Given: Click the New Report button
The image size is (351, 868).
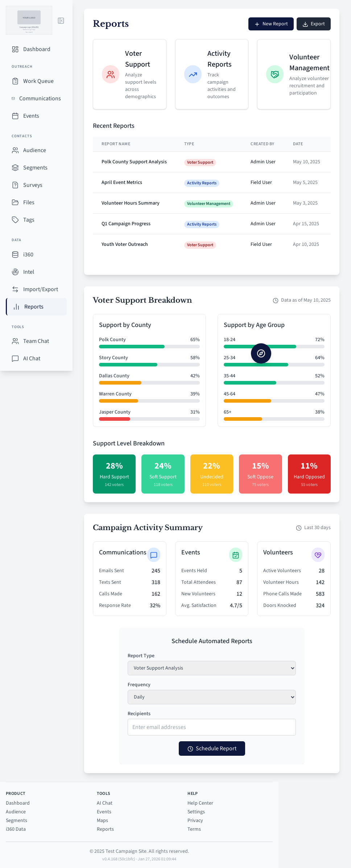Looking at the screenshot, I should click(271, 24).
